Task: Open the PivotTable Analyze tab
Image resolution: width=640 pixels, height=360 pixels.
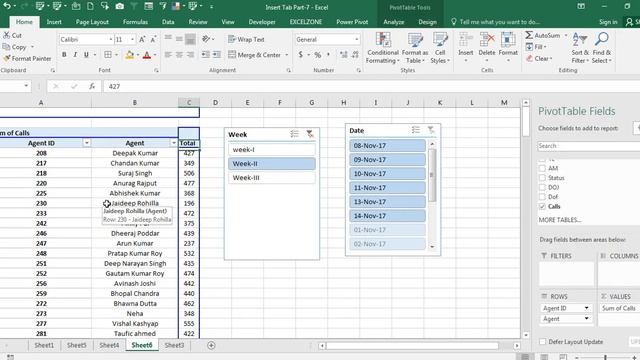Action: pyautogui.click(x=393, y=22)
